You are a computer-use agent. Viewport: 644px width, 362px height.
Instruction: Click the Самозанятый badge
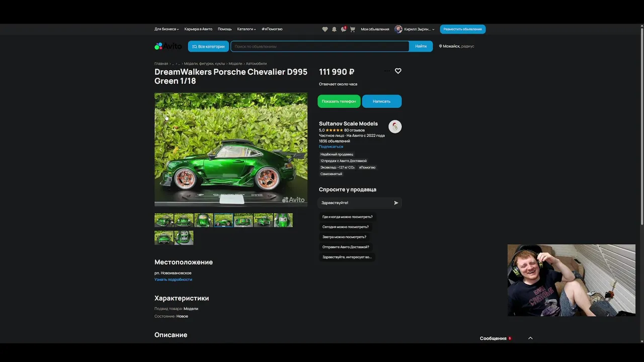click(x=331, y=174)
